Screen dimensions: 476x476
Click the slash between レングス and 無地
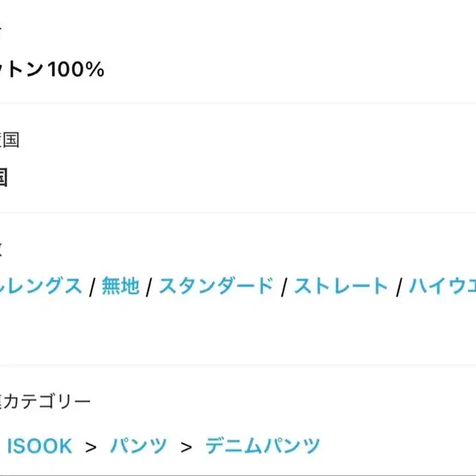[92, 288]
